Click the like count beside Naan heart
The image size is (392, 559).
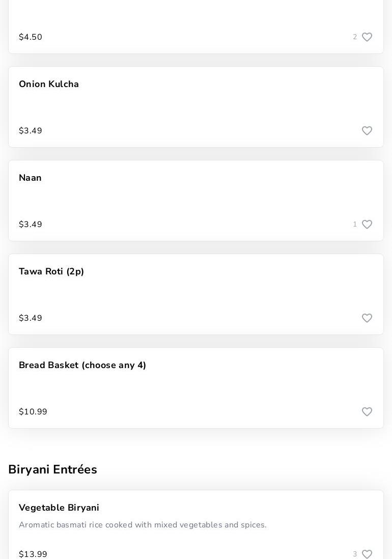click(x=355, y=225)
